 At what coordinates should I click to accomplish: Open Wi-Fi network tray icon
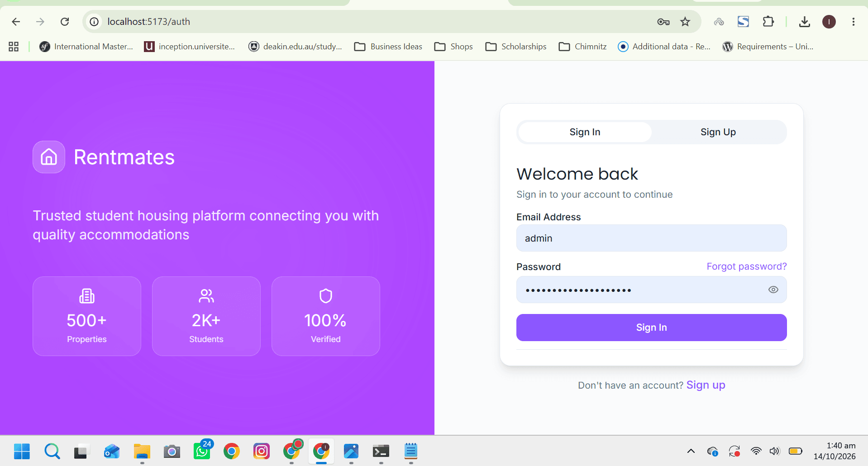(756, 451)
